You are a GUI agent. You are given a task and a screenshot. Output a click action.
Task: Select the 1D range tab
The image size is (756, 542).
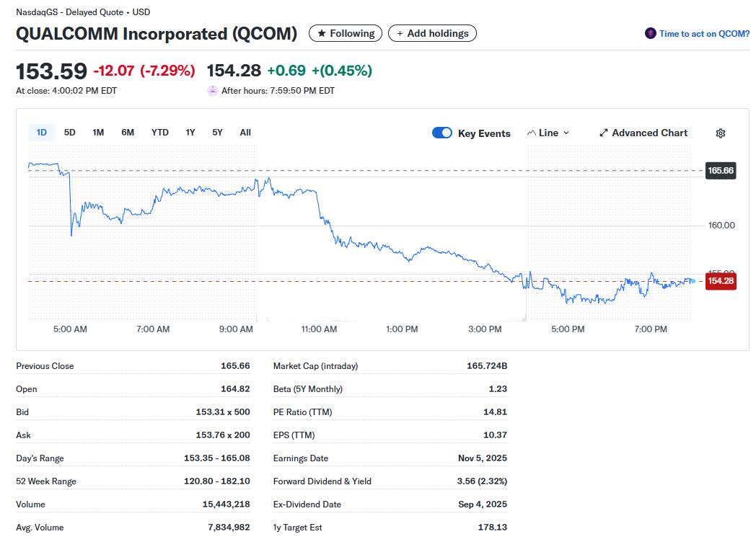click(x=42, y=133)
